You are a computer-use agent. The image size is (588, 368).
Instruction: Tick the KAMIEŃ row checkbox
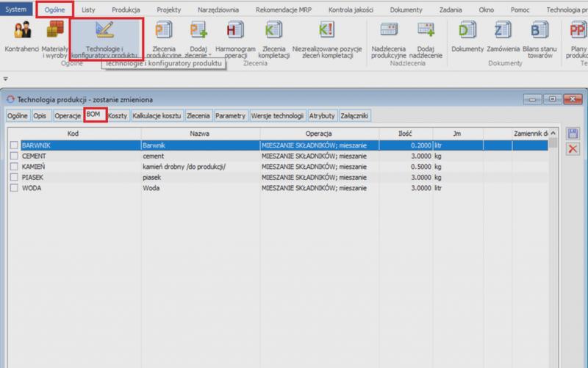pos(14,167)
